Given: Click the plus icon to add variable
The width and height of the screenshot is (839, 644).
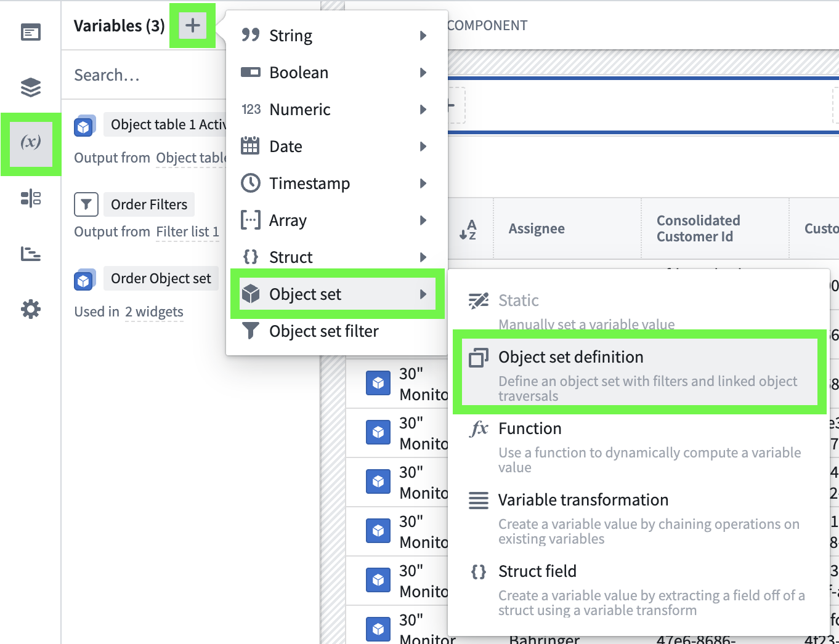Looking at the screenshot, I should pos(193,26).
